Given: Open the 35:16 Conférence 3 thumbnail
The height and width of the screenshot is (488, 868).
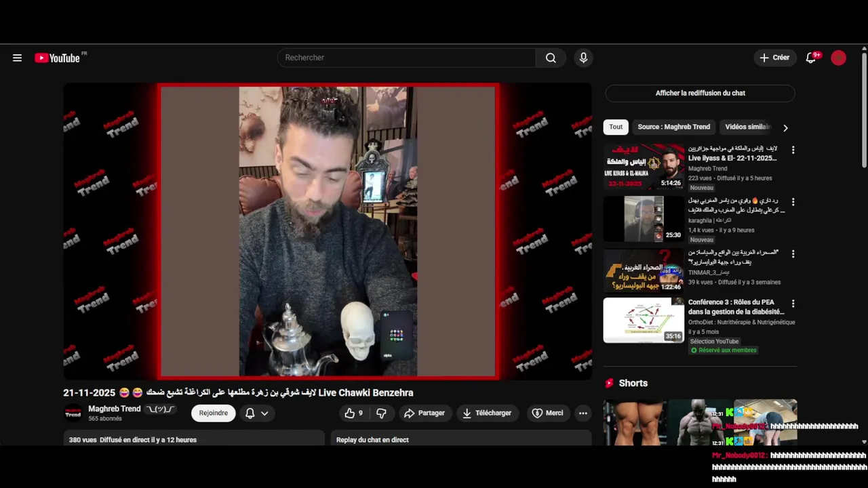Looking at the screenshot, I should 644,321.
